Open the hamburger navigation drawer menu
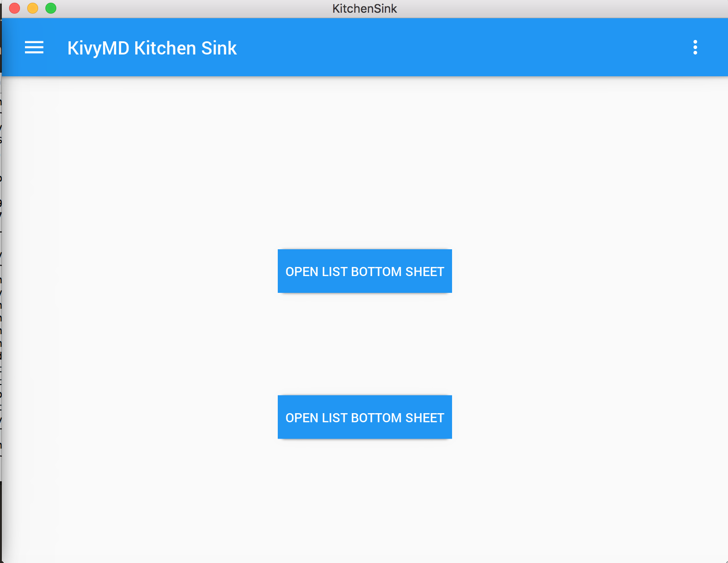 pos(34,48)
